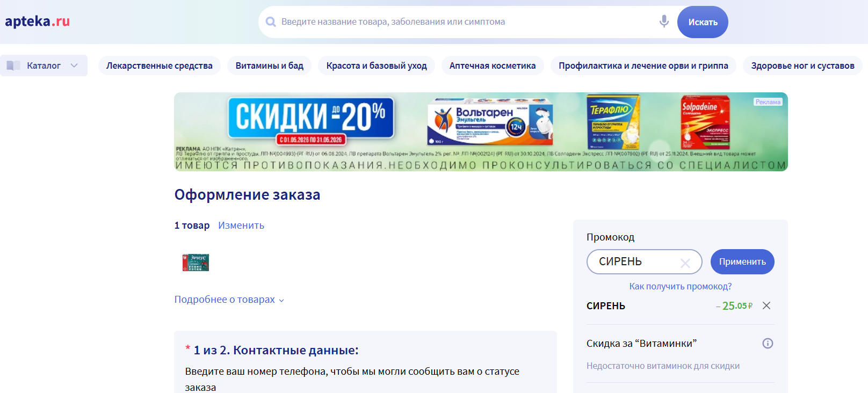Open Здоровье ног и суставов category
The image size is (868, 393).
pyautogui.click(x=802, y=65)
